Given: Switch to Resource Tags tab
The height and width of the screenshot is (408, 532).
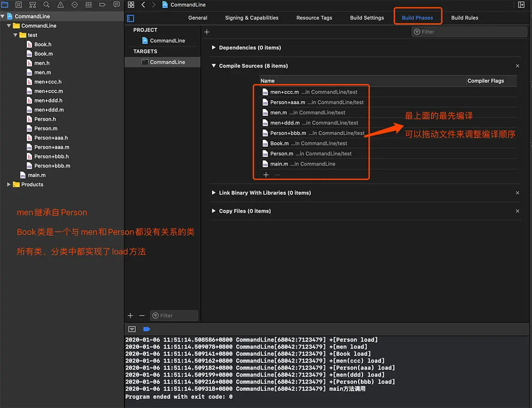Looking at the screenshot, I should (314, 18).
